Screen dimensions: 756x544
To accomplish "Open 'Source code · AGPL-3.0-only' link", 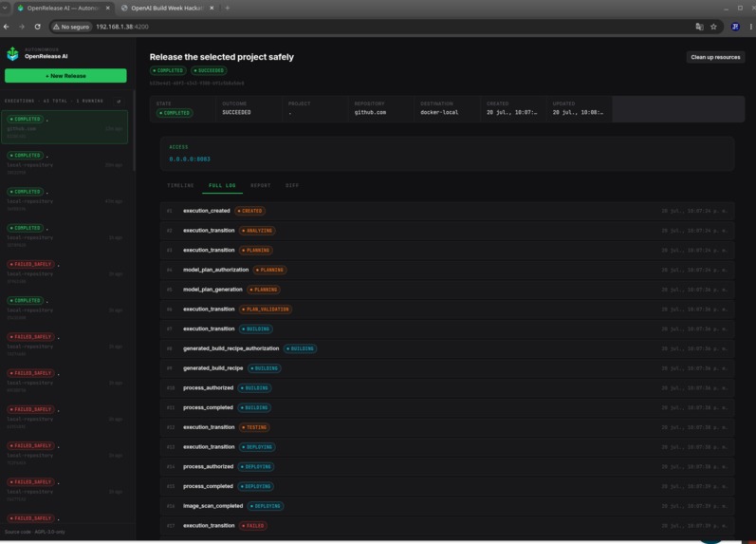I will (35, 532).
